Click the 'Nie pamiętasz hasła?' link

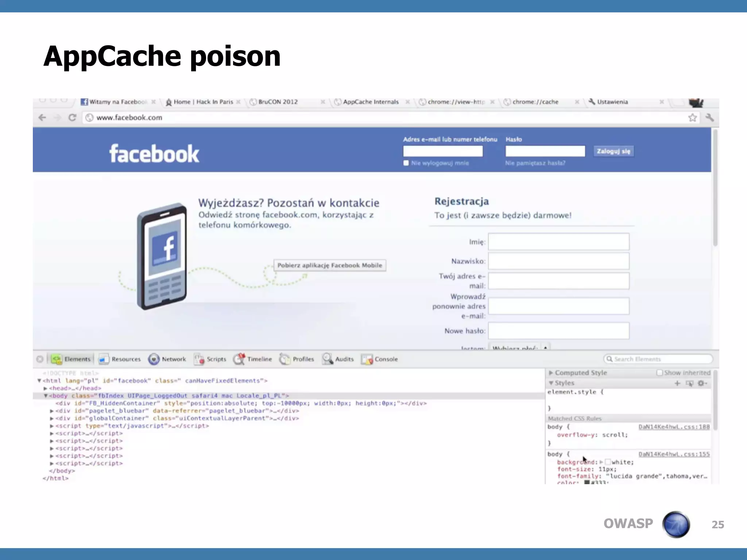[535, 163]
